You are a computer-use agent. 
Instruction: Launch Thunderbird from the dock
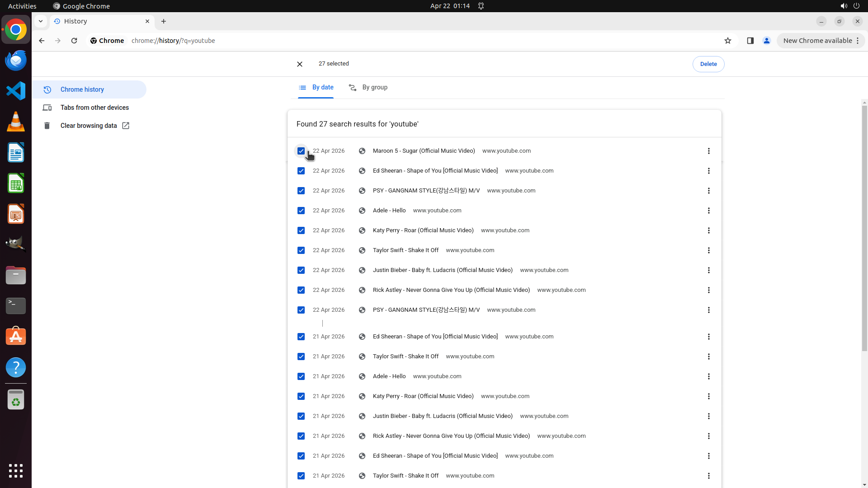click(16, 61)
